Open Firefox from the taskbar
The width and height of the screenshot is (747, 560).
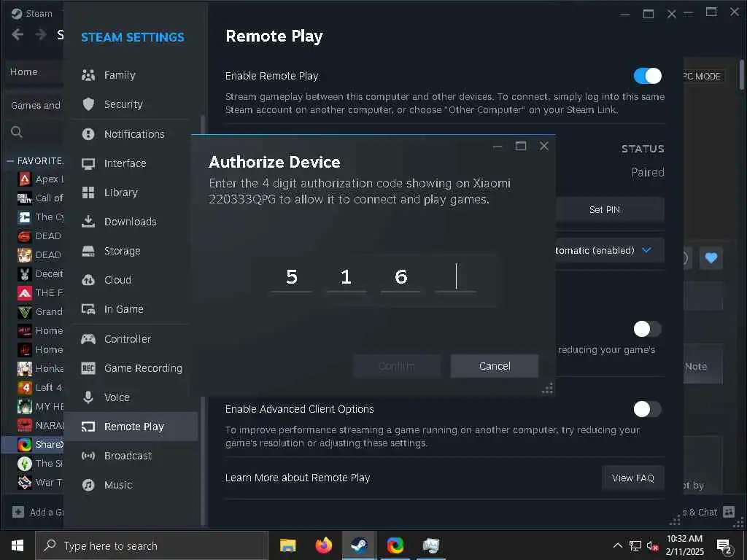click(x=323, y=545)
